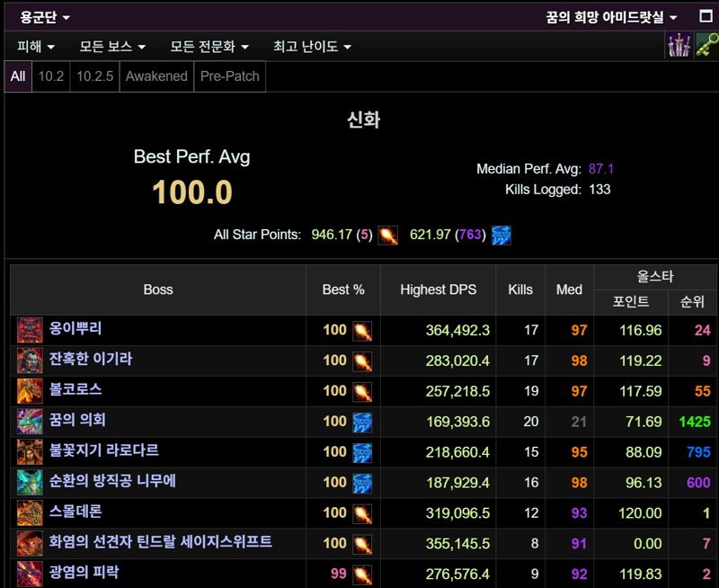Image resolution: width=719 pixels, height=588 pixels.
Task: Click the 순환의 방직공 니무에 boss portrait
Action: (30, 483)
